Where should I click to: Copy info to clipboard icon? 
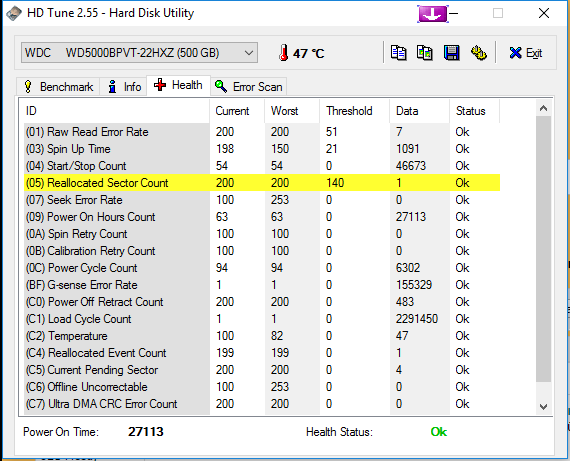pos(398,53)
